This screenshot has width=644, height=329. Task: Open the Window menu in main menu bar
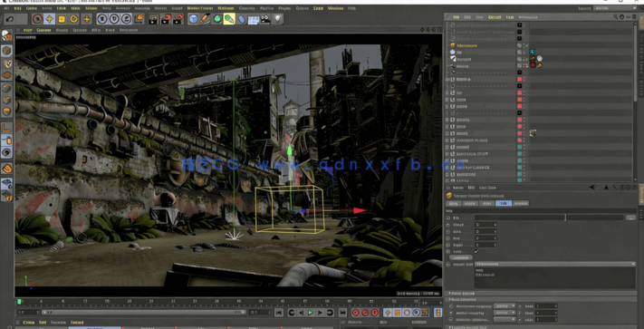[335, 8]
